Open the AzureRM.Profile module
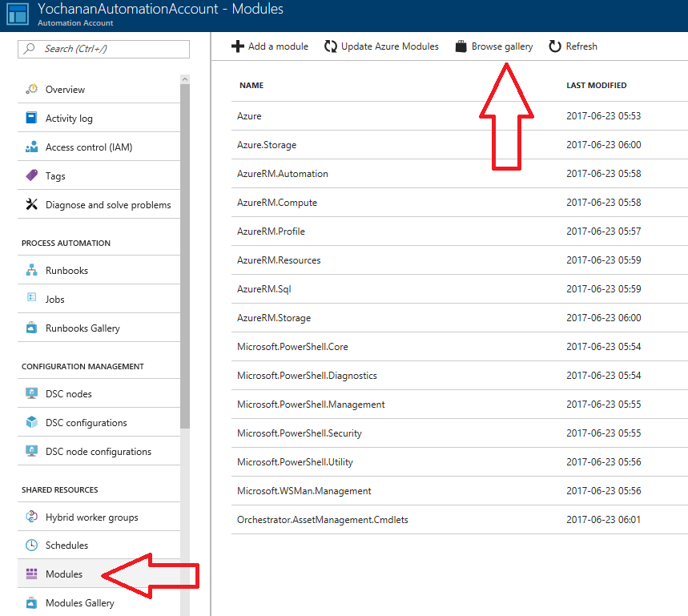Image resolution: width=688 pixels, height=616 pixels. (x=460, y=232)
